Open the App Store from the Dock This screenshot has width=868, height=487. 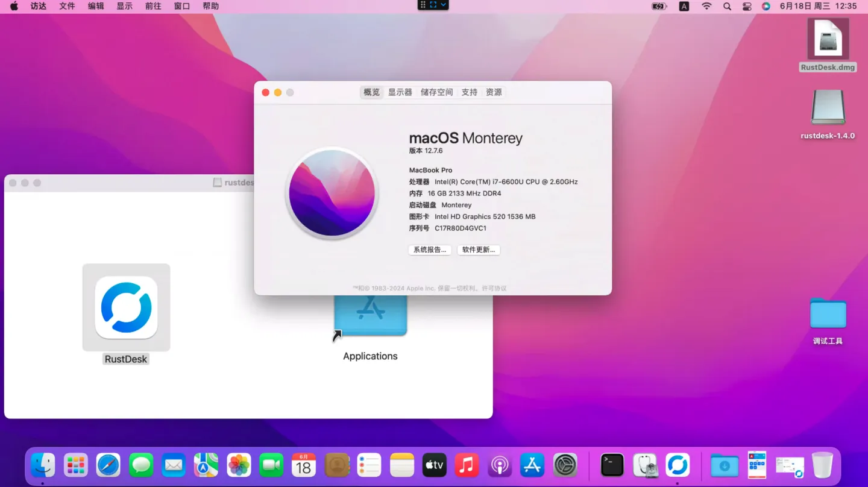pos(532,465)
